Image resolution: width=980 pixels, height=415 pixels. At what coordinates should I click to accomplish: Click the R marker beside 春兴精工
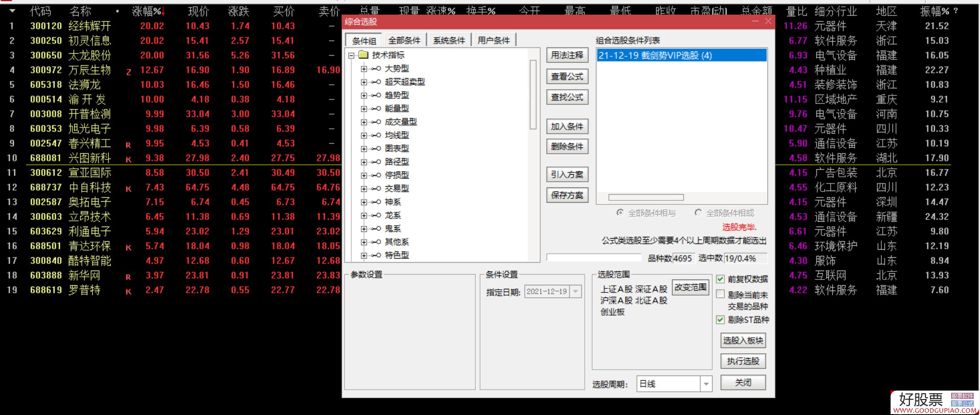128,145
